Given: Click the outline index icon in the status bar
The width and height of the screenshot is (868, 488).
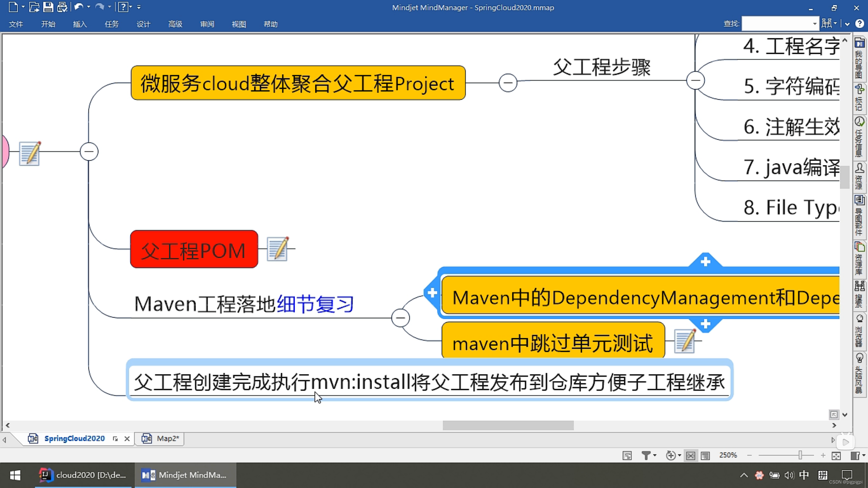Looking at the screenshot, I should (x=627, y=455).
